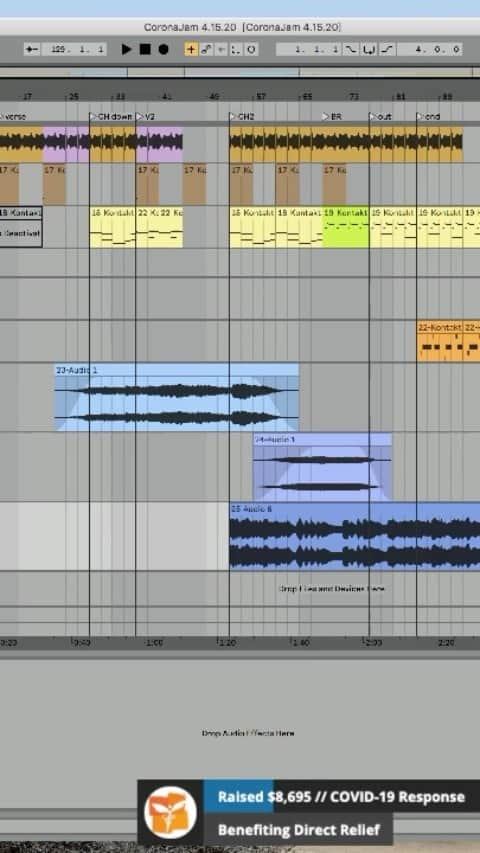Jump to the CH down locator

tap(111, 116)
